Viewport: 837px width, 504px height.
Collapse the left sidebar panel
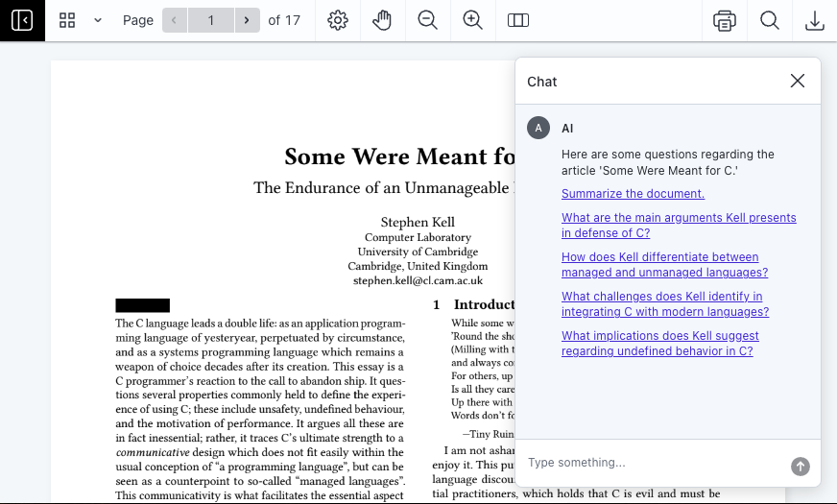click(22, 20)
